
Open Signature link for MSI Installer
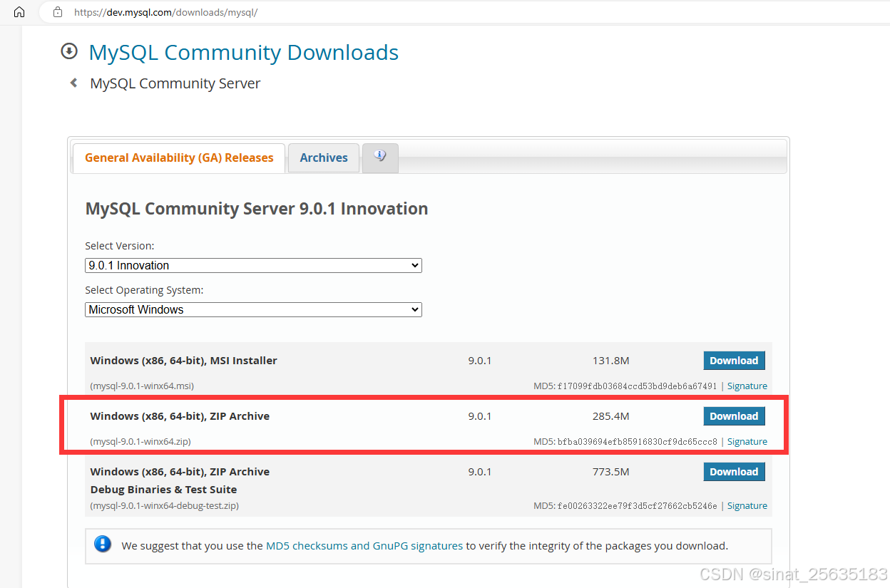[x=747, y=386]
